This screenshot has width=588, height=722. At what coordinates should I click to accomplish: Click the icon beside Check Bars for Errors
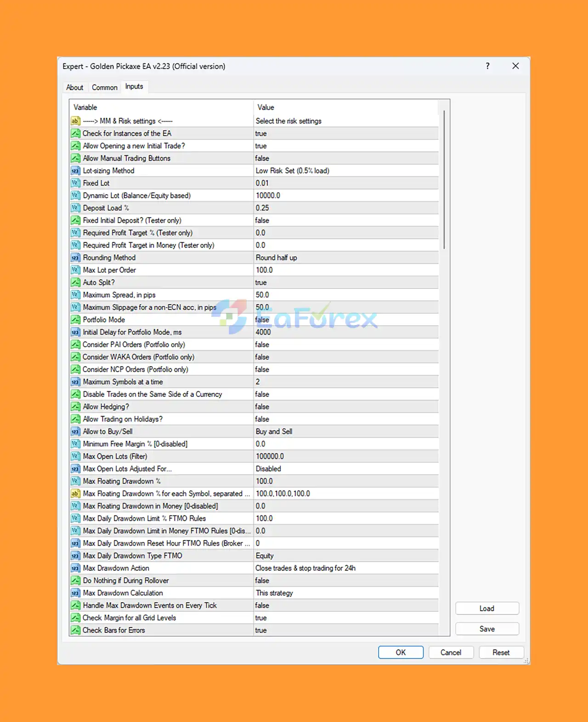(75, 630)
